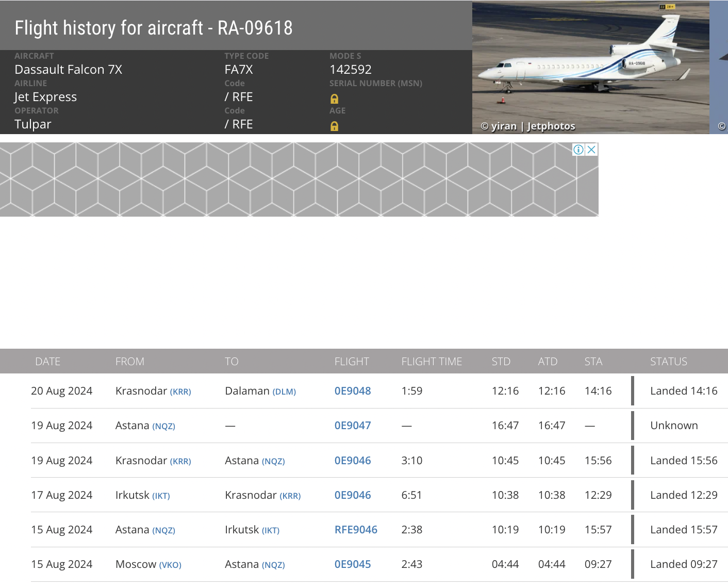Close the advertisement banner
728x587 pixels.
592,150
